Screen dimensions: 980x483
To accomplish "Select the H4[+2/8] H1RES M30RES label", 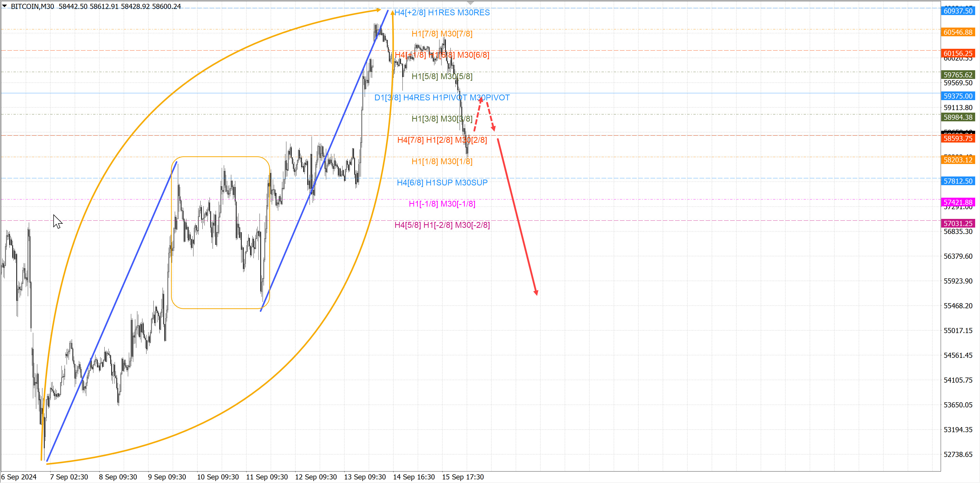I will [442, 13].
